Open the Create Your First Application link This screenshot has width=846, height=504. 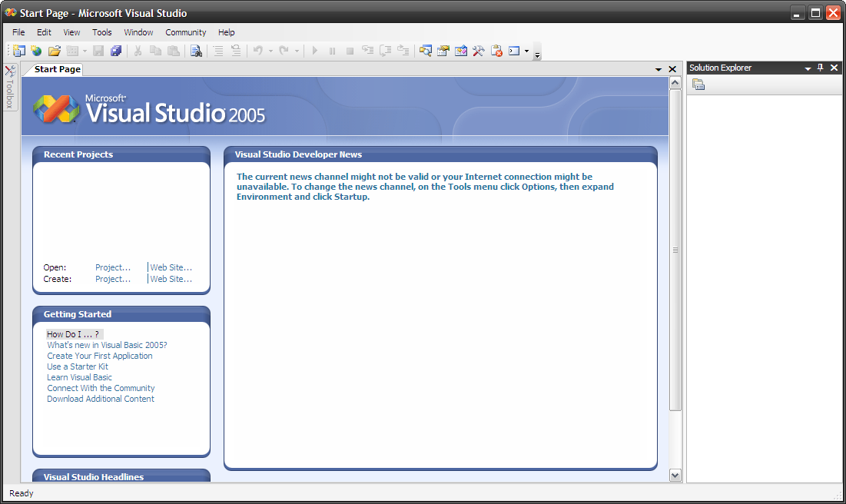pyautogui.click(x=99, y=356)
